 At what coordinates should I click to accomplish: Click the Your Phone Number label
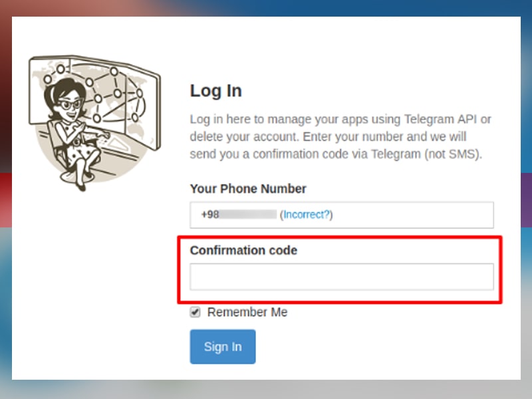248,189
